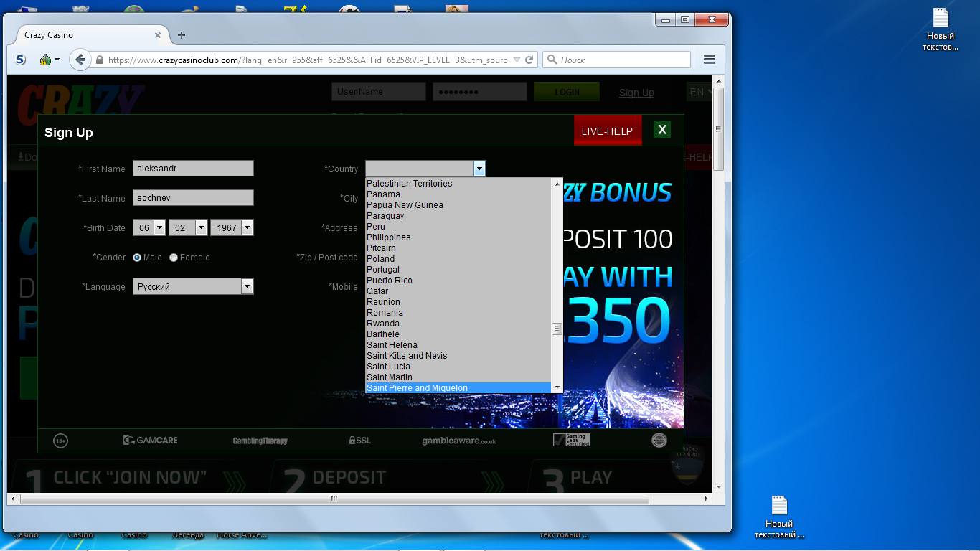Click the URL address bar
Screen dimensions: 980x551
[307, 60]
